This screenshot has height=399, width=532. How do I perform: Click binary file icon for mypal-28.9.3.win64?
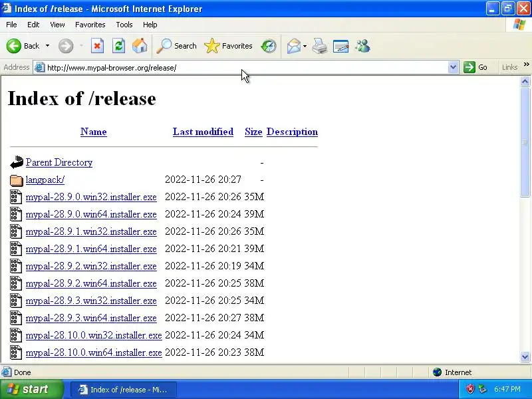(x=15, y=319)
